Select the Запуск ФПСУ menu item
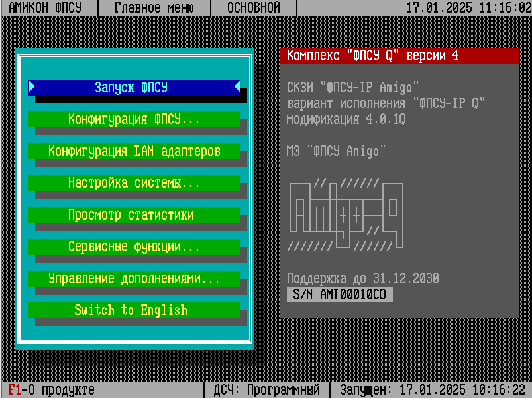 tap(134, 88)
